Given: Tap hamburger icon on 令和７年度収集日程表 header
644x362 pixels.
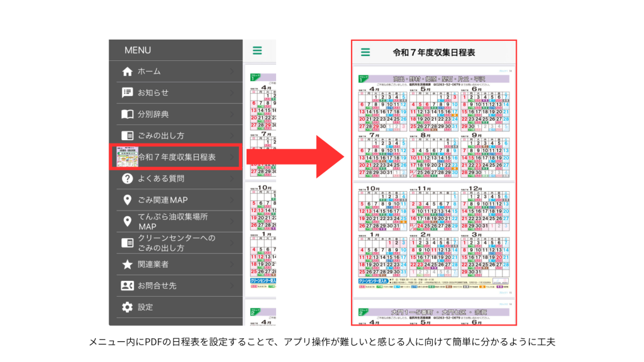Looking at the screenshot, I should tap(365, 52).
